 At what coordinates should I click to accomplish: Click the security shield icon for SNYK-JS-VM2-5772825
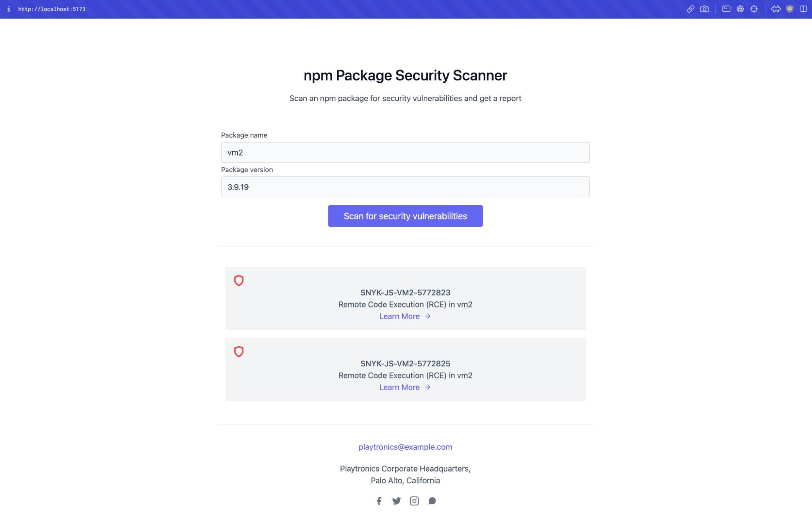[238, 351]
